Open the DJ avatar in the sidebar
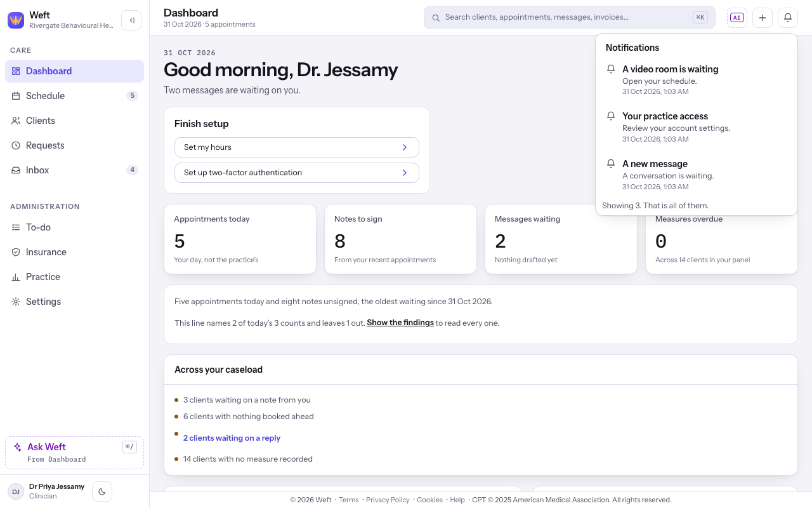Viewport: 812px width, 508px height. click(x=16, y=491)
